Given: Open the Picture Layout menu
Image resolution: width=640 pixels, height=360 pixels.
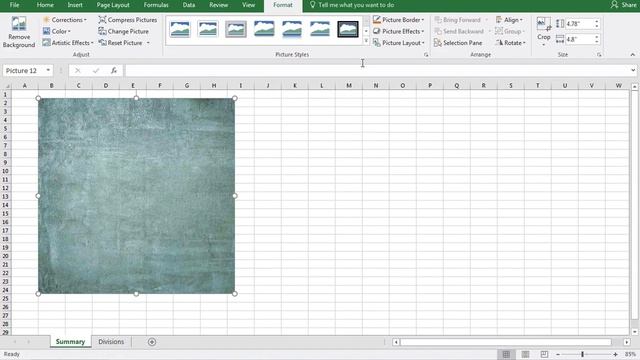Looking at the screenshot, I should [399, 42].
